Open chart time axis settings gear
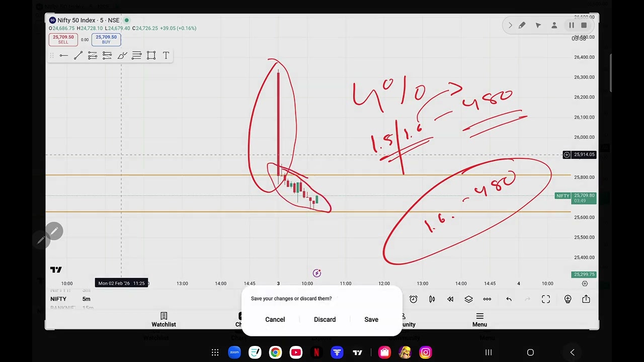The height and width of the screenshot is (362, 644). 585,284
